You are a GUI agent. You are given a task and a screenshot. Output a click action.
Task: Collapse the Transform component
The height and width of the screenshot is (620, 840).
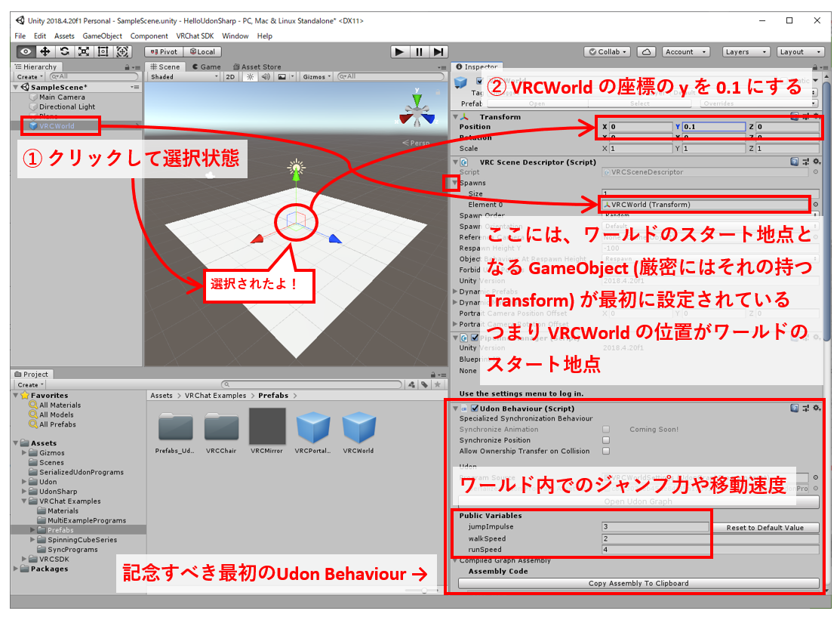(455, 116)
